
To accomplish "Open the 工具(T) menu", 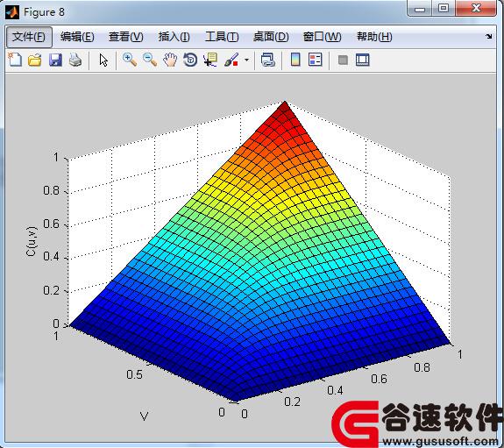I will click(x=222, y=37).
